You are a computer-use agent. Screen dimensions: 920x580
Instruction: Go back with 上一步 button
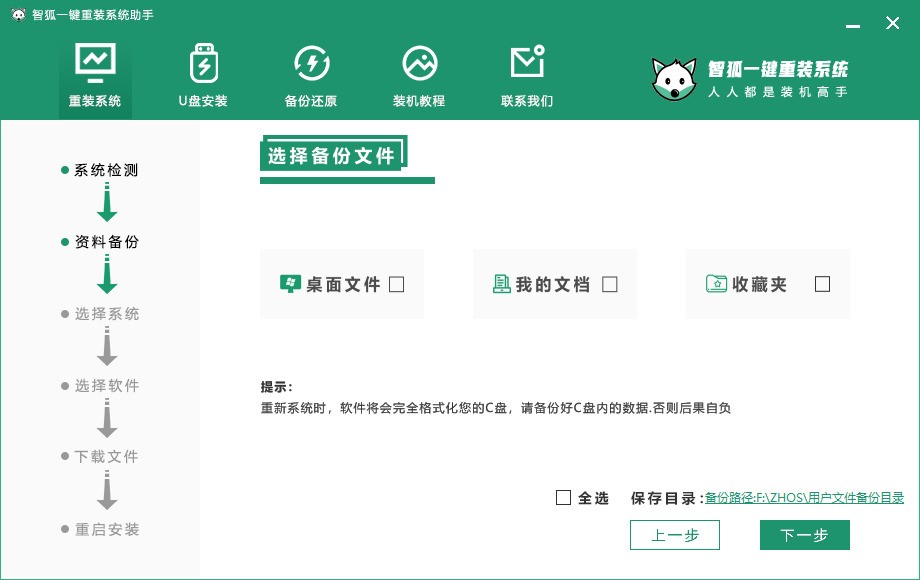pos(675,535)
